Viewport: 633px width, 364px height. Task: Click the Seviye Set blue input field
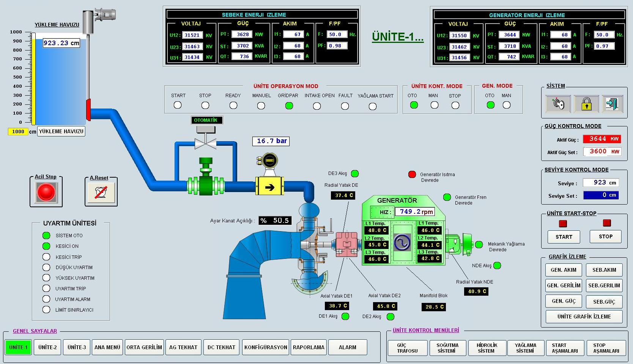coord(601,195)
